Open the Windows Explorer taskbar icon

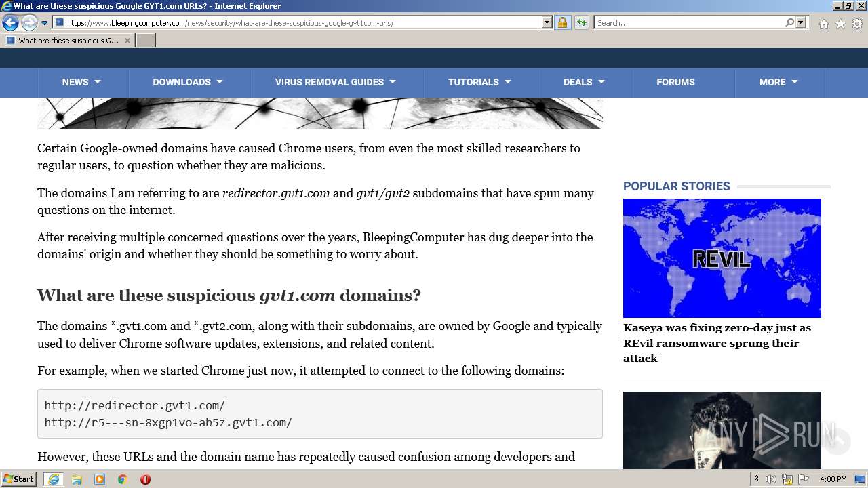[77, 479]
